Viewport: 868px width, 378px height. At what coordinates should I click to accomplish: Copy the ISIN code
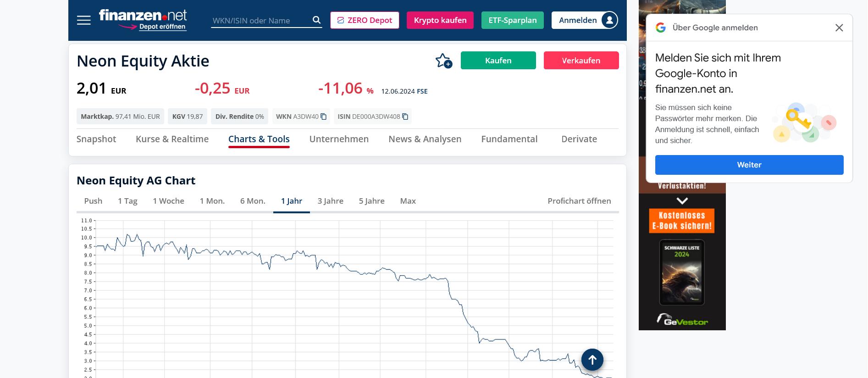pyautogui.click(x=405, y=117)
